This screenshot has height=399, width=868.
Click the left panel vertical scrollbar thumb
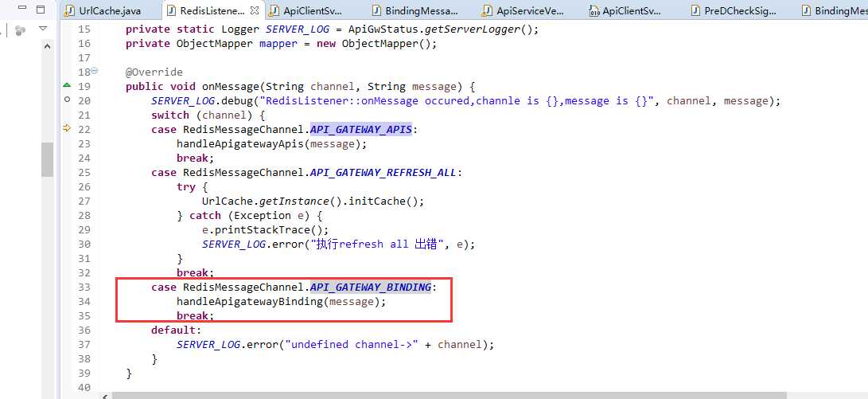pyautogui.click(x=47, y=159)
